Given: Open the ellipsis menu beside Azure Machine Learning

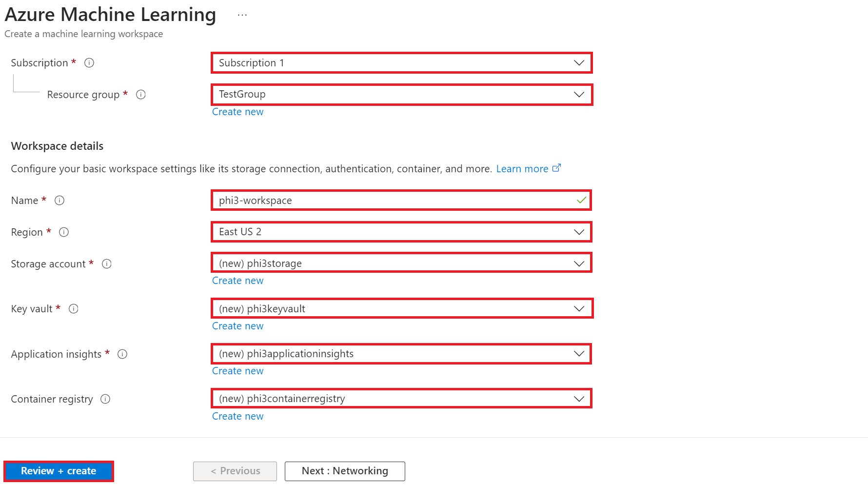Looking at the screenshot, I should [x=242, y=15].
